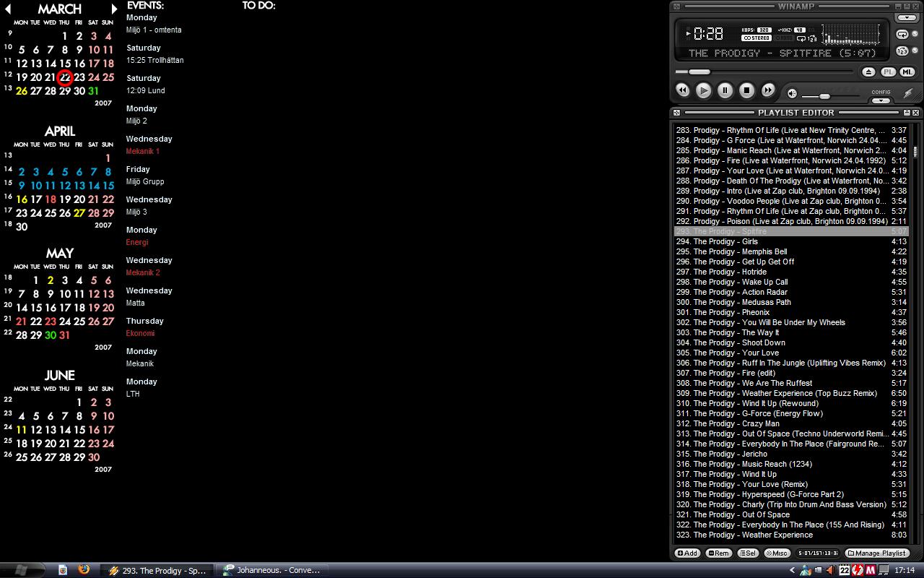This screenshot has width=924, height=578.
Task: Go to next month with right calendar arrow
Action: [x=114, y=9]
